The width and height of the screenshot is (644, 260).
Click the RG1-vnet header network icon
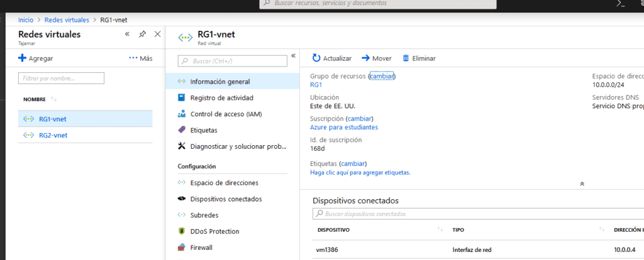click(185, 37)
